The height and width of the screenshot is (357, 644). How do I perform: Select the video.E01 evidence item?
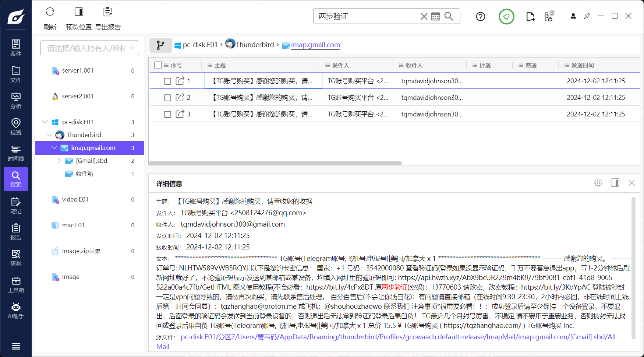point(89,199)
